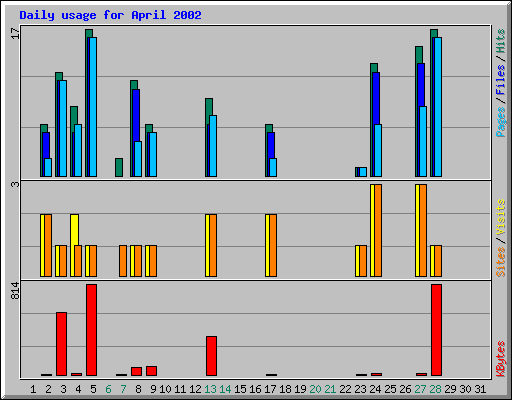Select green day 13 on the date axis
The image size is (512, 400).
[x=210, y=389]
